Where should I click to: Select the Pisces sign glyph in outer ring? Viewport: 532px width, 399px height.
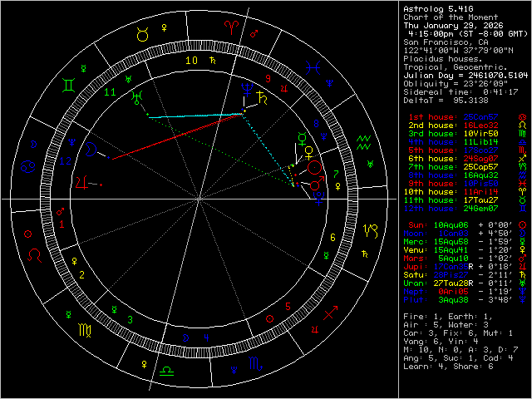(x=313, y=68)
